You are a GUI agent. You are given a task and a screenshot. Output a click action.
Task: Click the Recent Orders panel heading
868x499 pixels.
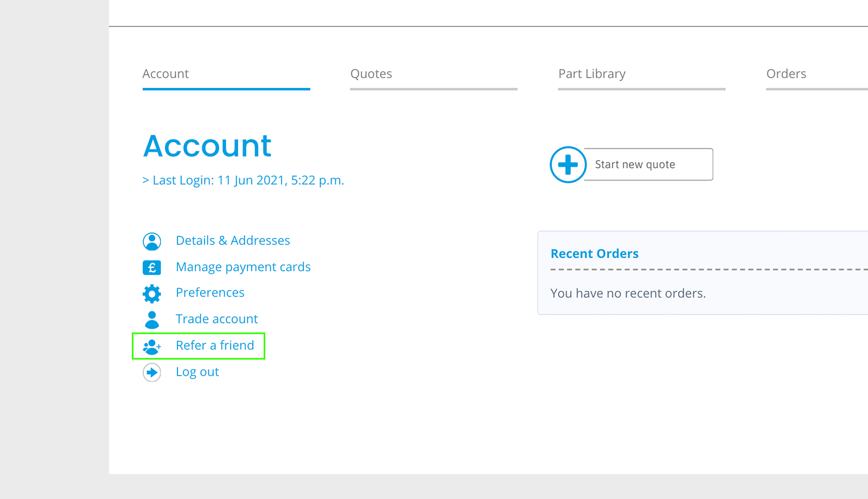pos(594,254)
